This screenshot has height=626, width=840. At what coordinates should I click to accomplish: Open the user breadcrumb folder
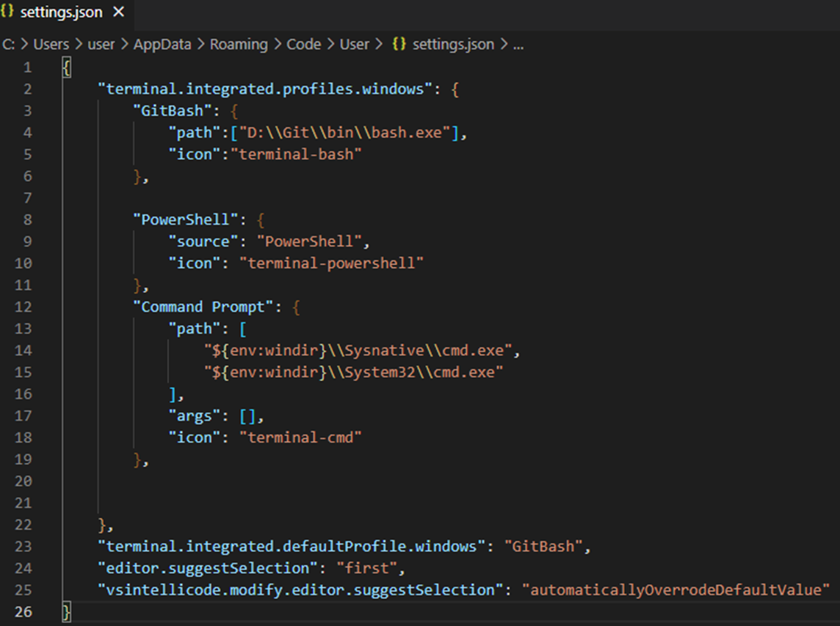click(101, 45)
